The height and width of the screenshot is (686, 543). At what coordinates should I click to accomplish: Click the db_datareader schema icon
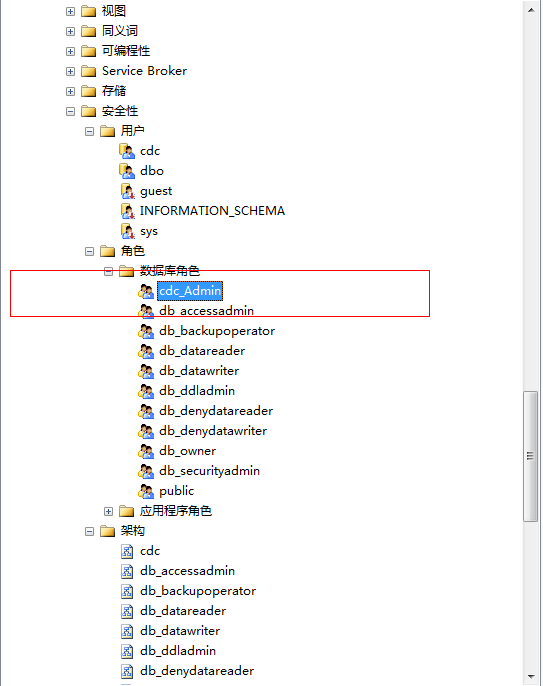[x=127, y=612]
